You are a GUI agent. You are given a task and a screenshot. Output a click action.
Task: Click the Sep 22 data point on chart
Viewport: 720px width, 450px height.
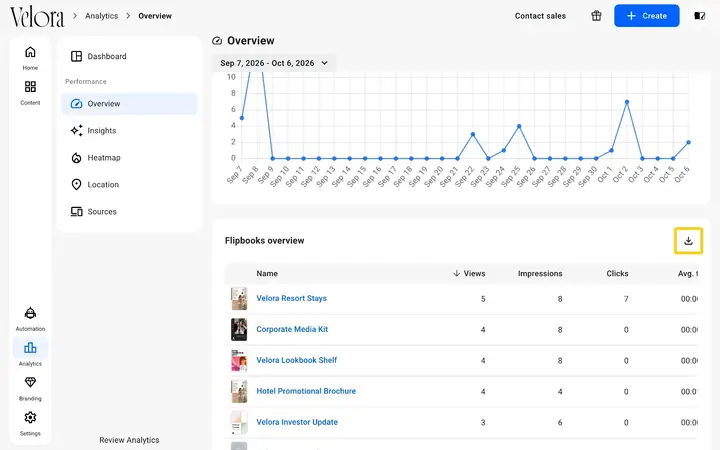click(x=472, y=135)
